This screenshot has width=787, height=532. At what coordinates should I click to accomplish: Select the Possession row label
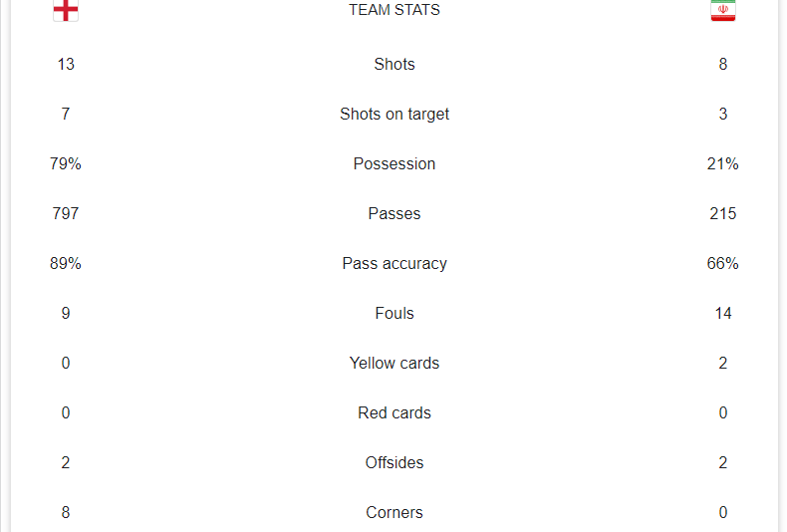(394, 163)
